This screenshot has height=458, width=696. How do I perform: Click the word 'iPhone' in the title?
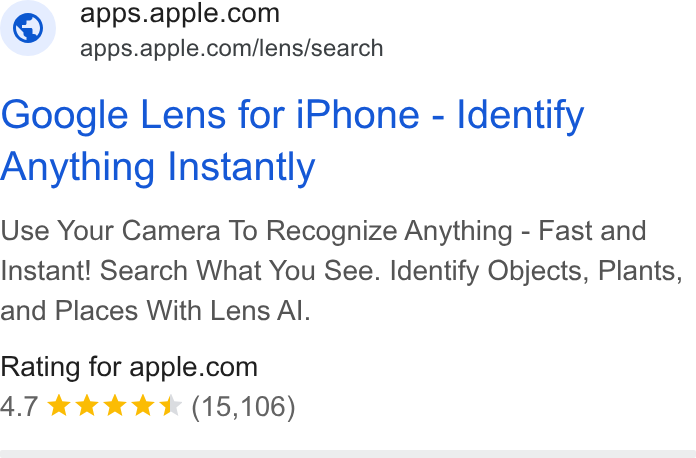click(x=358, y=114)
